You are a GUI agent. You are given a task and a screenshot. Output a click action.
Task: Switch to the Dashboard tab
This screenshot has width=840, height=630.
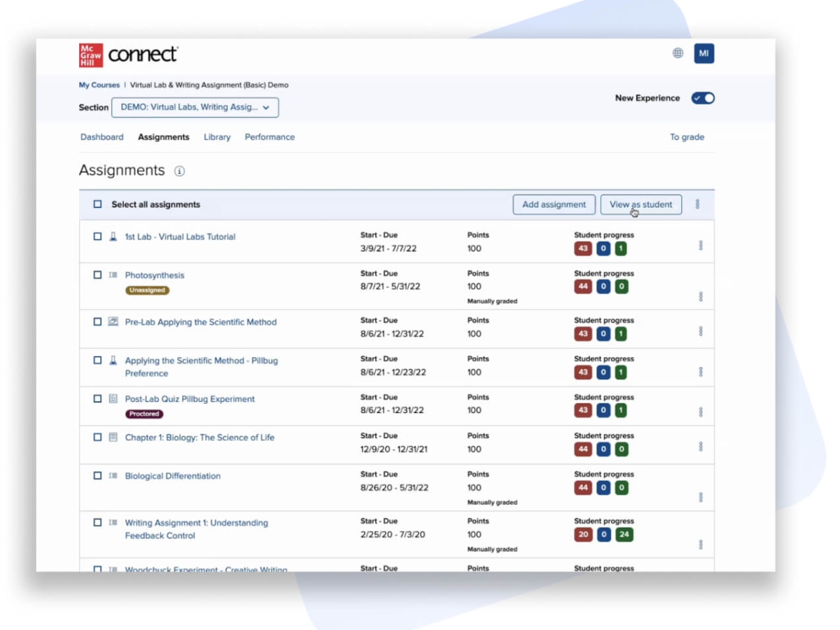click(x=102, y=137)
